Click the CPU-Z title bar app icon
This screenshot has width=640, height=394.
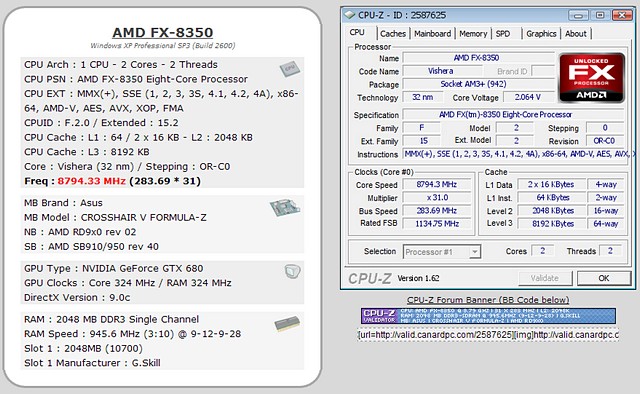pos(349,15)
